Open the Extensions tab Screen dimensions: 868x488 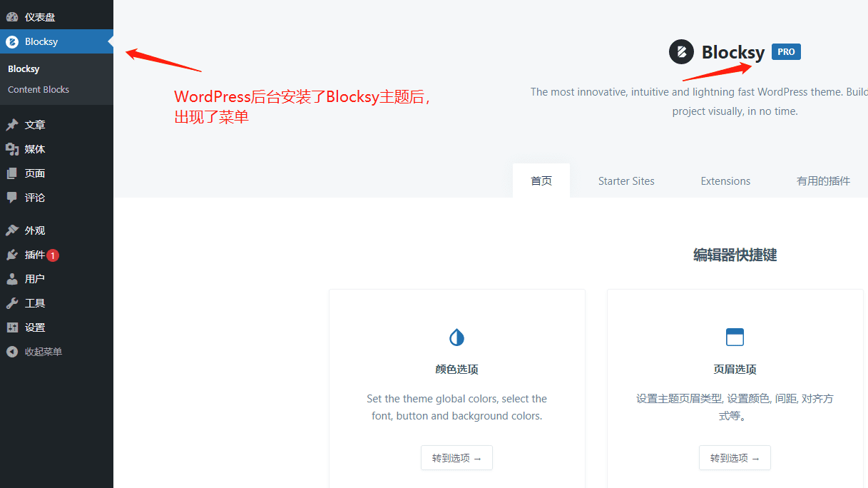point(725,181)
